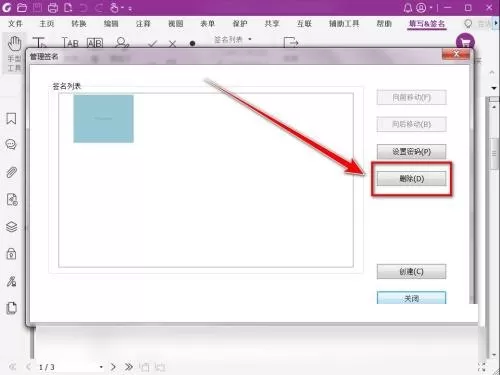500x375 pixels.
Task: Open the Layers panel in sidebar
Action: 12,227
